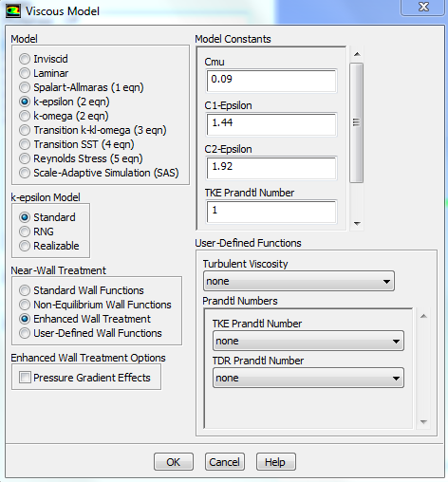Click the Cancel button
This screenshot has width=448, height=482.
coord(225,462)
